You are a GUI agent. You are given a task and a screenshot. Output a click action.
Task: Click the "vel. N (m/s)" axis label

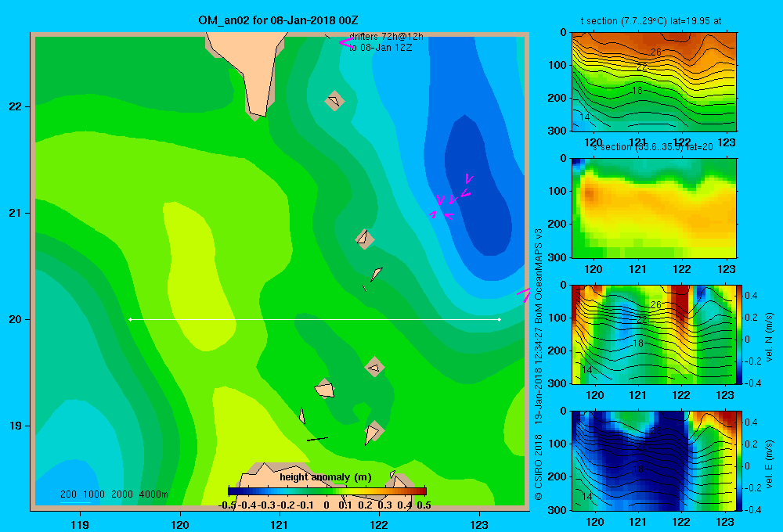pos(770,337)
